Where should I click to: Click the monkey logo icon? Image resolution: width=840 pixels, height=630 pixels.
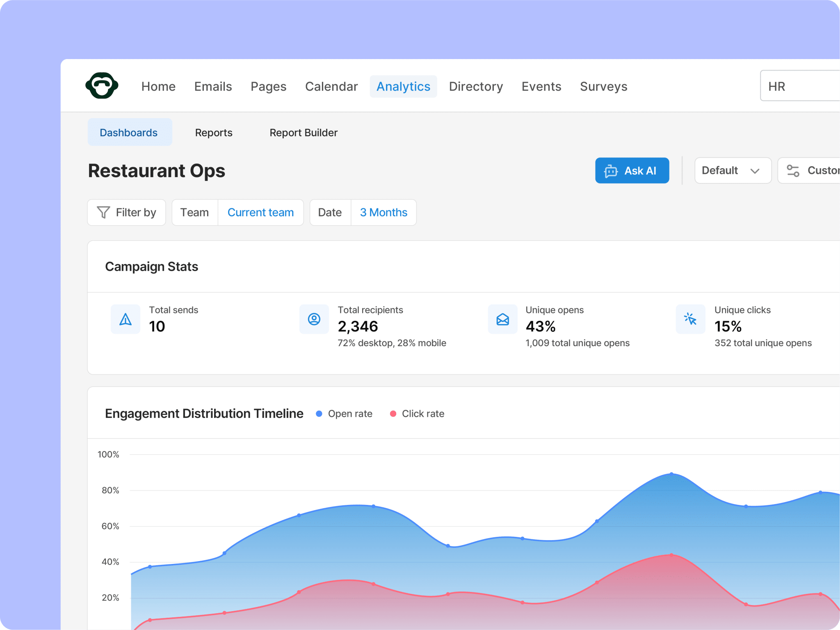pos(102,86)
